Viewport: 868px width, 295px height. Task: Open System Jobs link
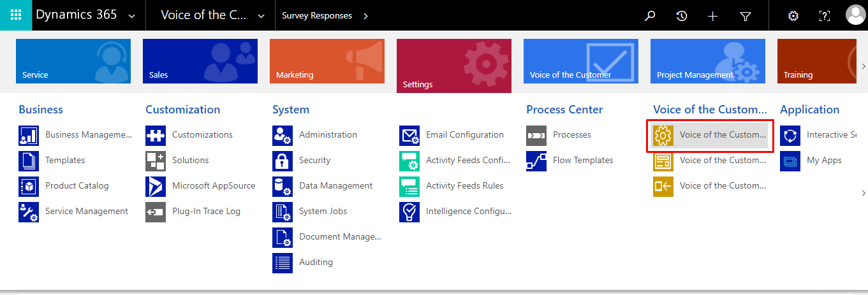323,212
